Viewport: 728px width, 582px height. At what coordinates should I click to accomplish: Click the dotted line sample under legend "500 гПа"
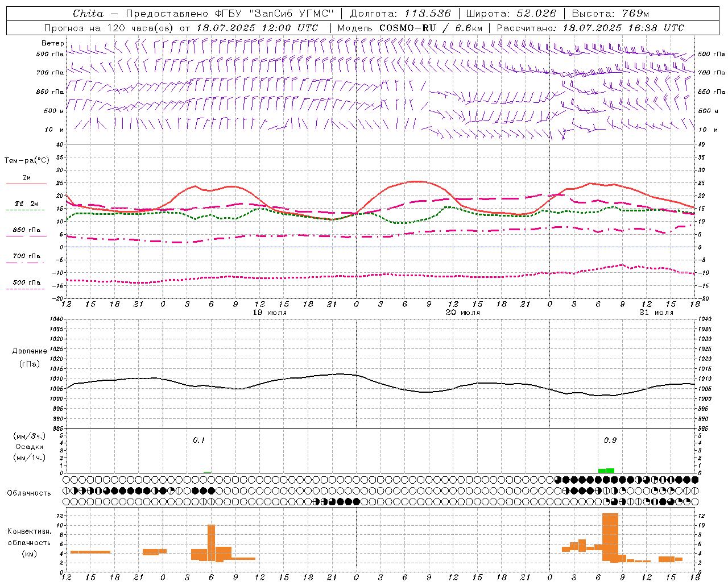click(26, 289)
